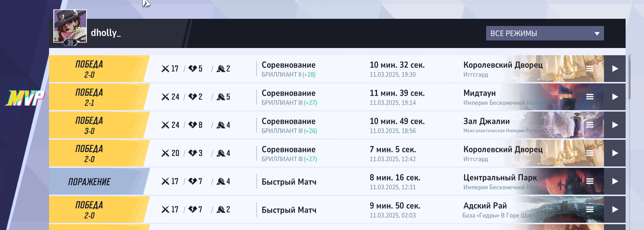This screenshot has height=230, width=644.
Task: Open details menu for Мидтаун match
Action: pyautogui.click(x=590, y=97)
